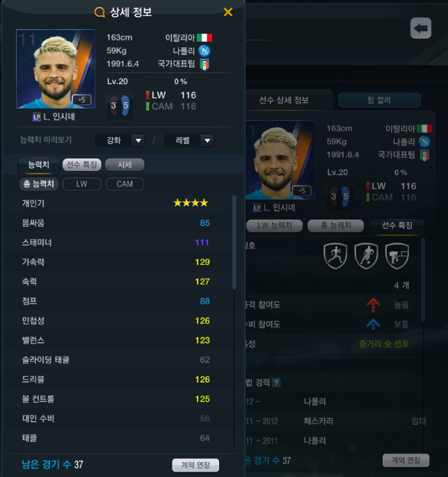Click the long-shot trait shield icon
The width and height of the screenshot is (448, 477).
click(x=397, y=256)
